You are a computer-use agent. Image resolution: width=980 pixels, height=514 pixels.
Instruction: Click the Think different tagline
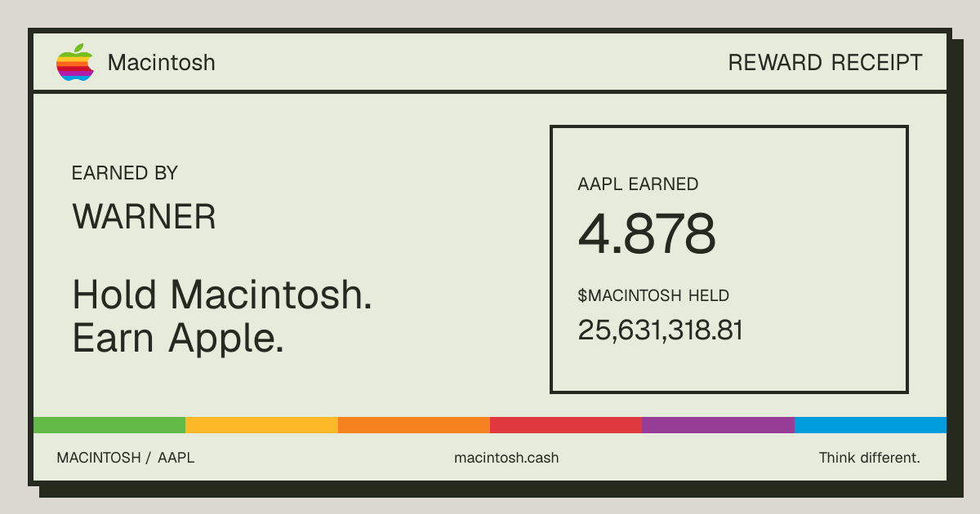870,458
